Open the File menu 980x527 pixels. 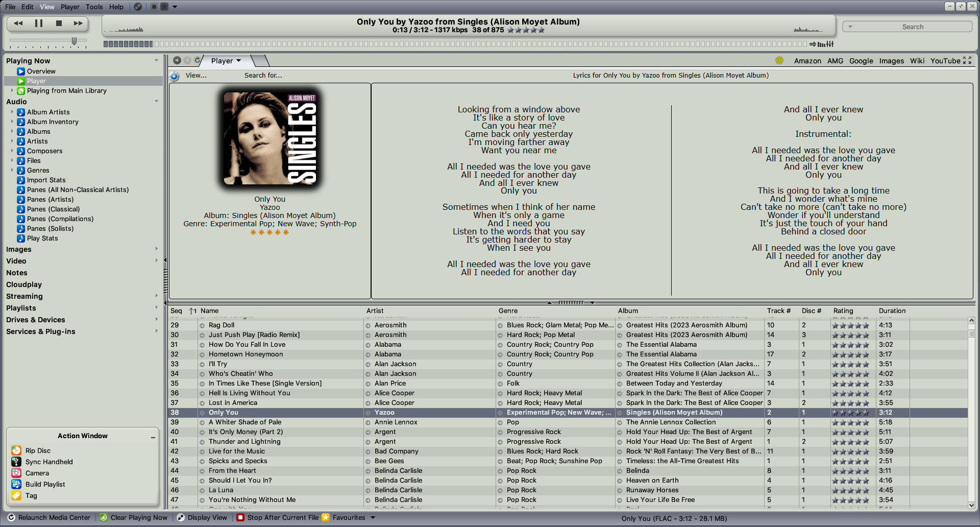(x=10, y=7)
